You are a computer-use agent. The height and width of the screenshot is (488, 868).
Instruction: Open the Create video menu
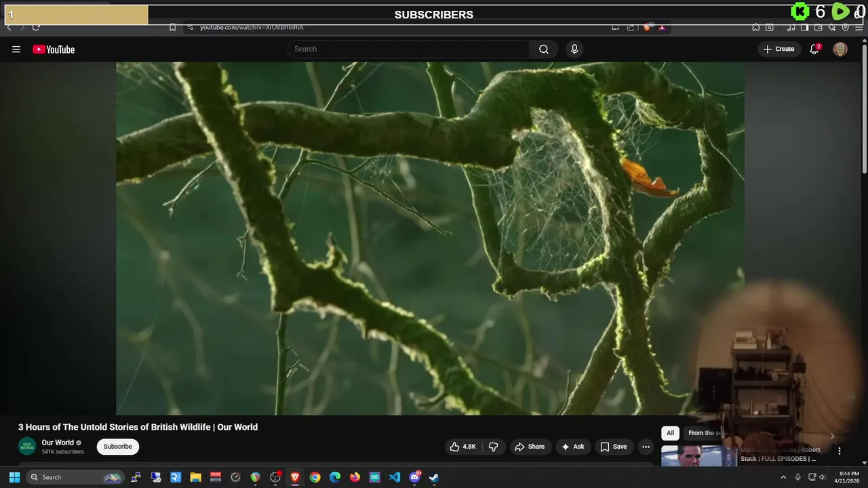(778, 49)
